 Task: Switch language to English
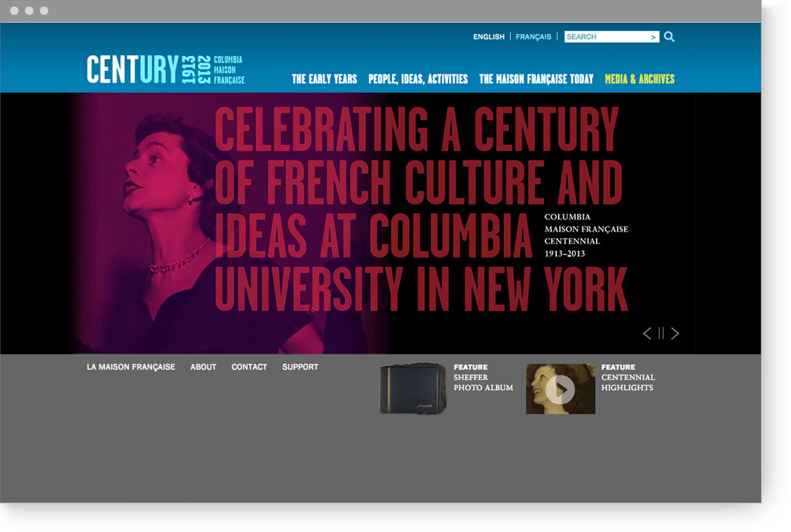pos(489,37)
